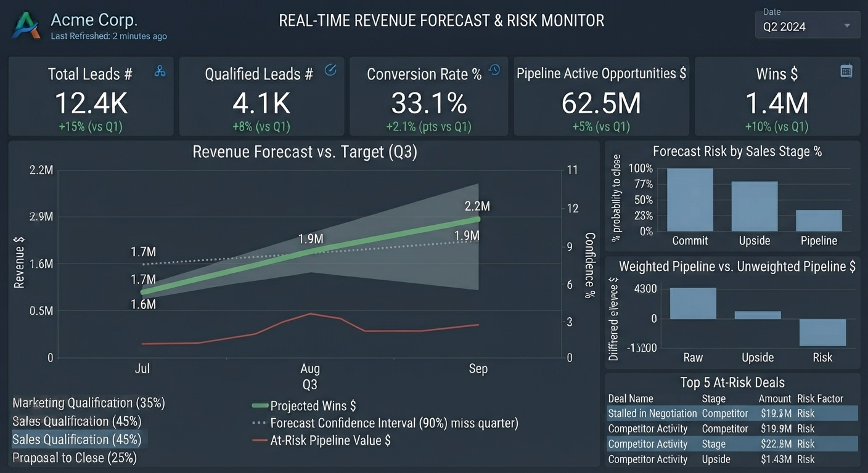Click the Sep label on the x-axis
Image resolution: width=868 pixels, height=473 pixels.
(x=478, y=369)
